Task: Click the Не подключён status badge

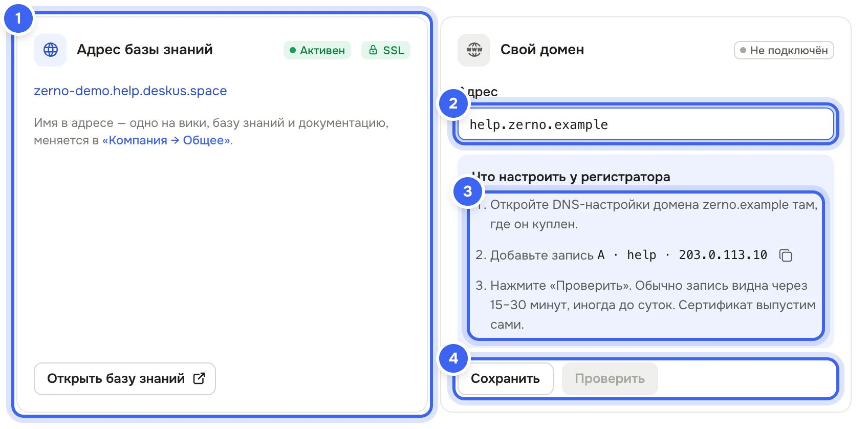Action: tap(784, 50)
